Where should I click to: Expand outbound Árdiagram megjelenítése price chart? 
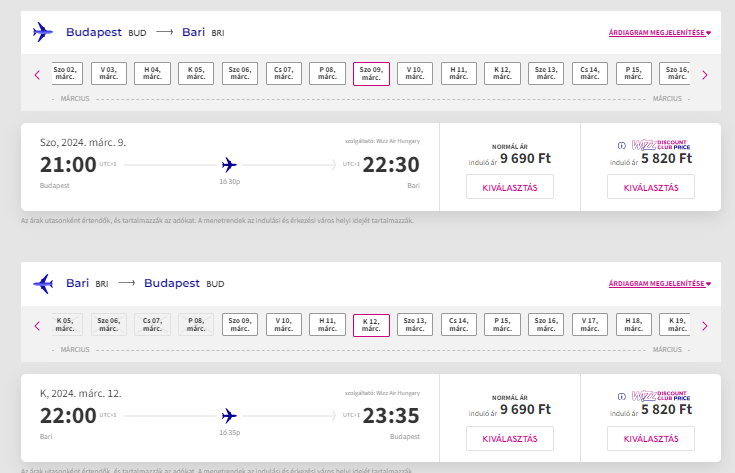[660, 33]
